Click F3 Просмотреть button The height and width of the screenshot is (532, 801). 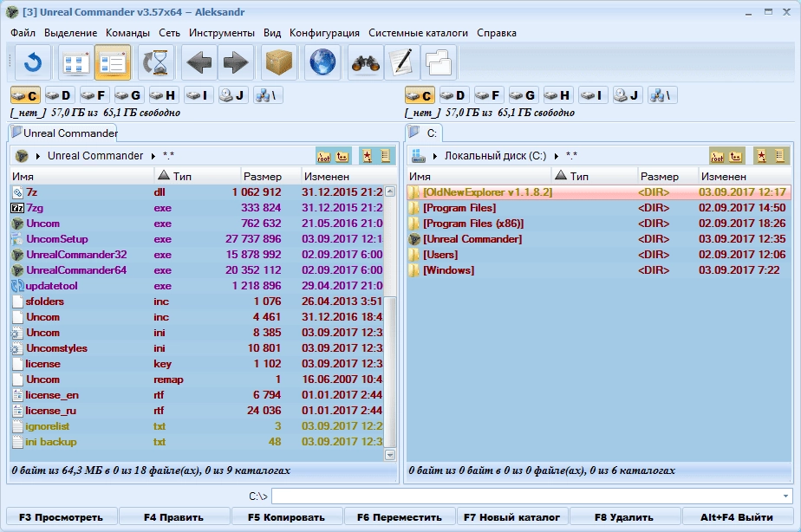click(62, 517)
